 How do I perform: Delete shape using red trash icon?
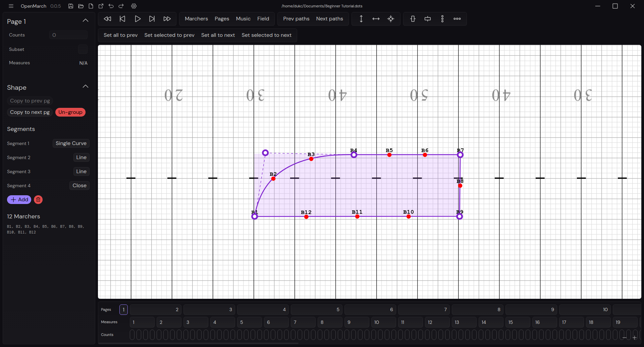click(38, 200)
